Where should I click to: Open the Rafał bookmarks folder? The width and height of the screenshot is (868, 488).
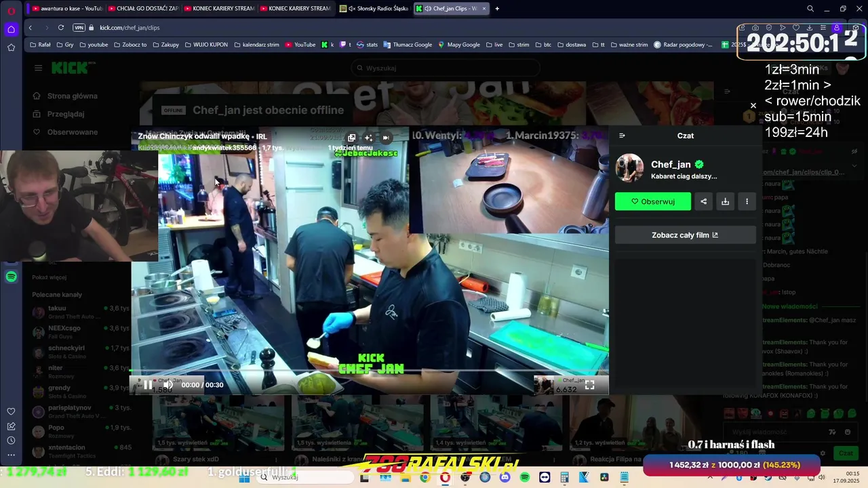40,45
